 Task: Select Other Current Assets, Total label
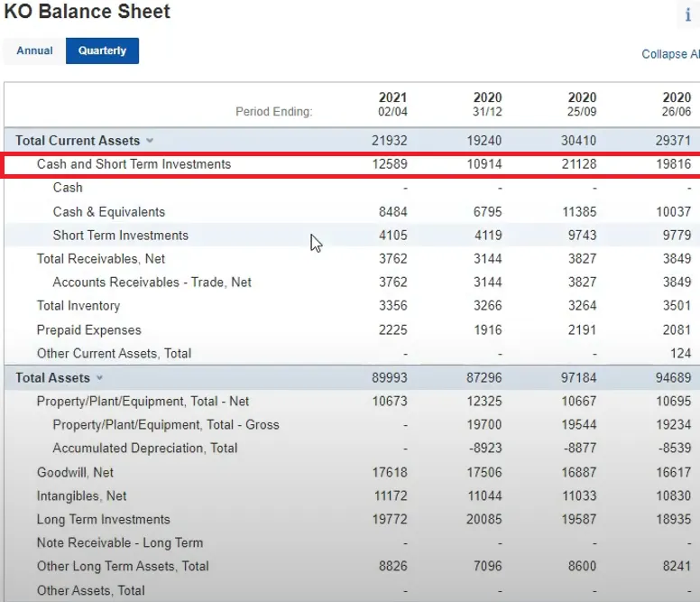[114, 354]
